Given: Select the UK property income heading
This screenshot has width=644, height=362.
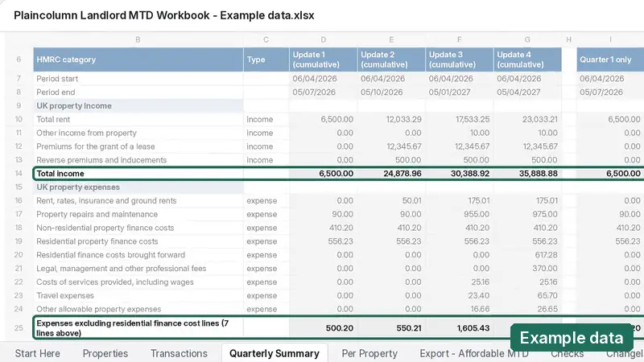Looking at the screenshot, I should (x=138, y=105).
